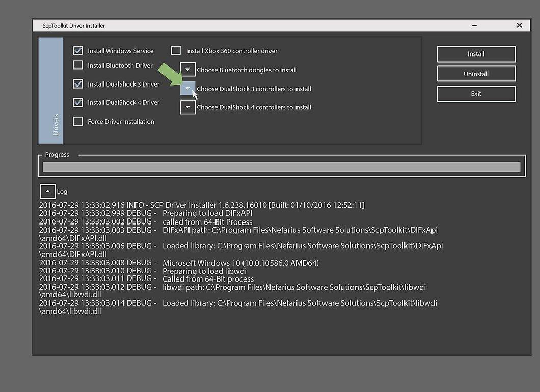This screenshot has height=392, width=540.
Task: Click the installation progress bar
Action: [281, 167]
